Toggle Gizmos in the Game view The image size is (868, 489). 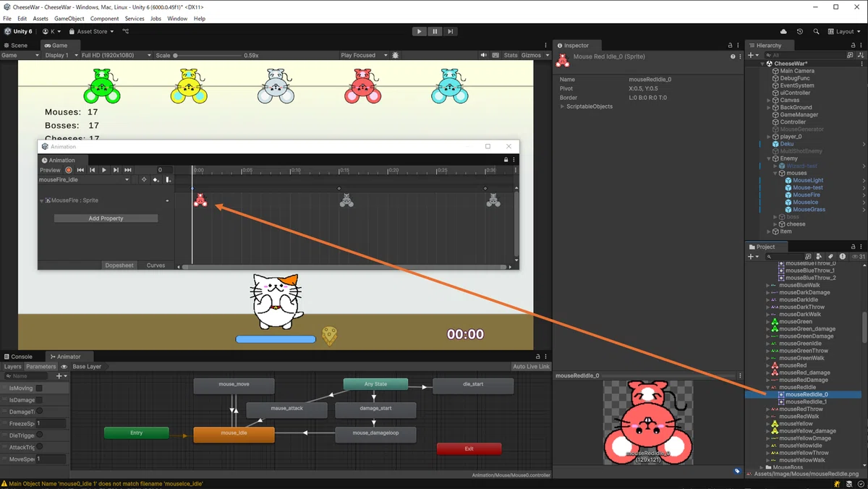(532, 55)
